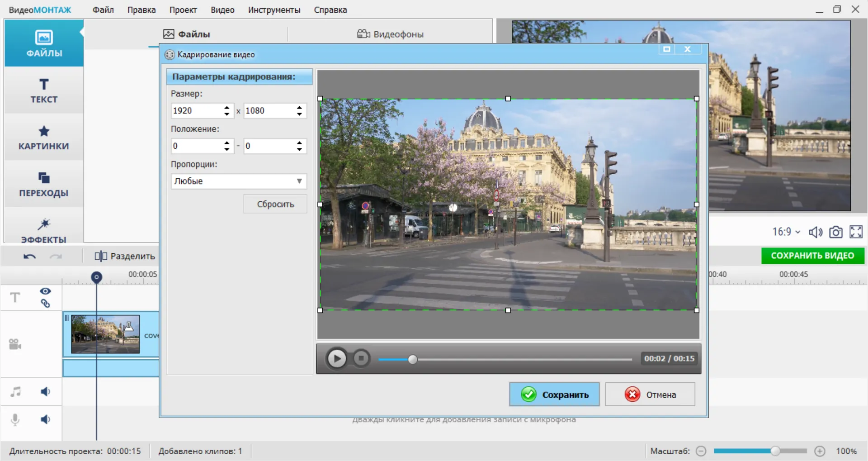Screen dimensions: 868x461
Task: Click the top-center crop handle
Action: [508, 99]
